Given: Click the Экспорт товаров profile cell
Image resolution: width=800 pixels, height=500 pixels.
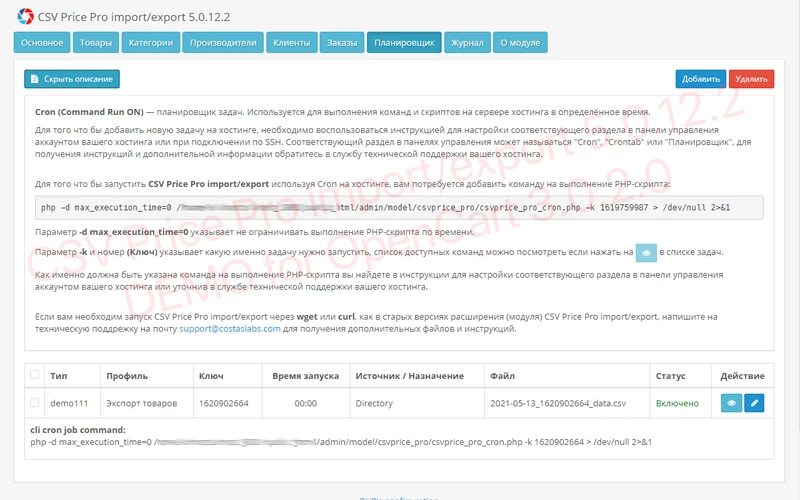Looking at the screenshot, I should click(142, 403).
